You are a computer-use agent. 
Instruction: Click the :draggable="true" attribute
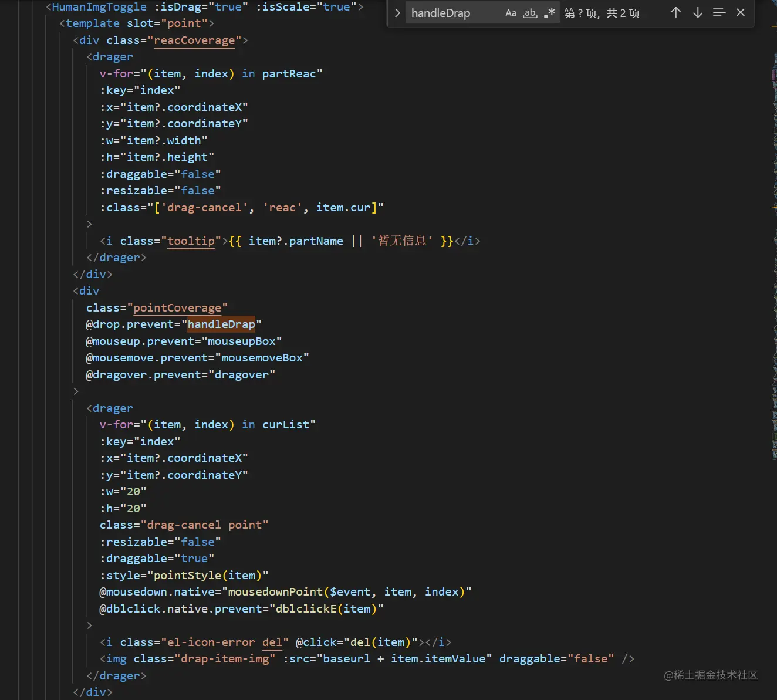(157, 559)
